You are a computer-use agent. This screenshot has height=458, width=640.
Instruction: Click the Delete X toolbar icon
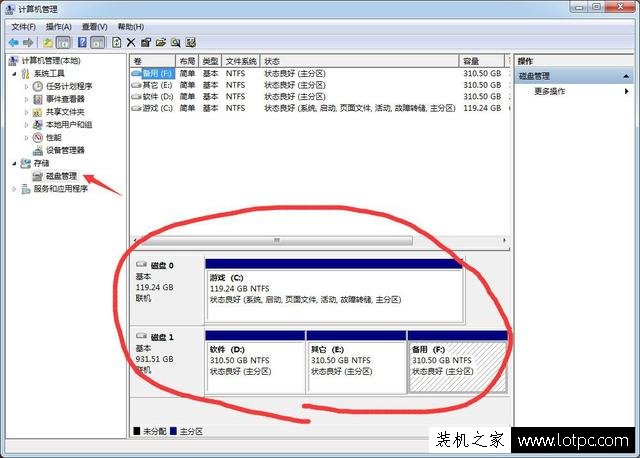[131, 42]
